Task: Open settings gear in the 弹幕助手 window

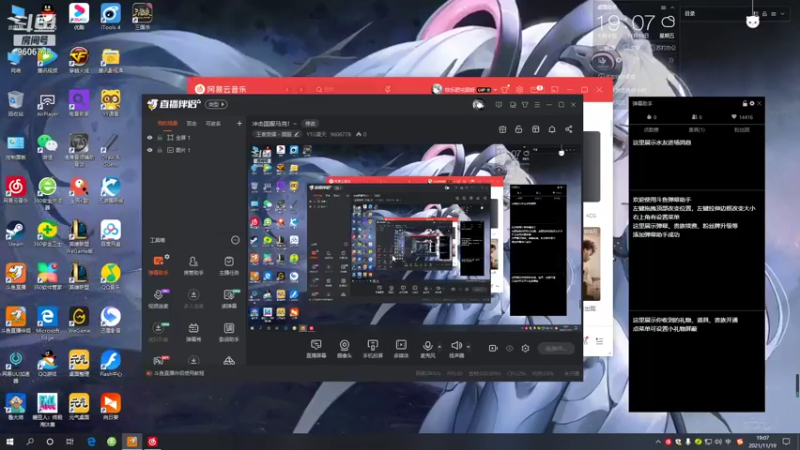Action: [x=752, y=104]
